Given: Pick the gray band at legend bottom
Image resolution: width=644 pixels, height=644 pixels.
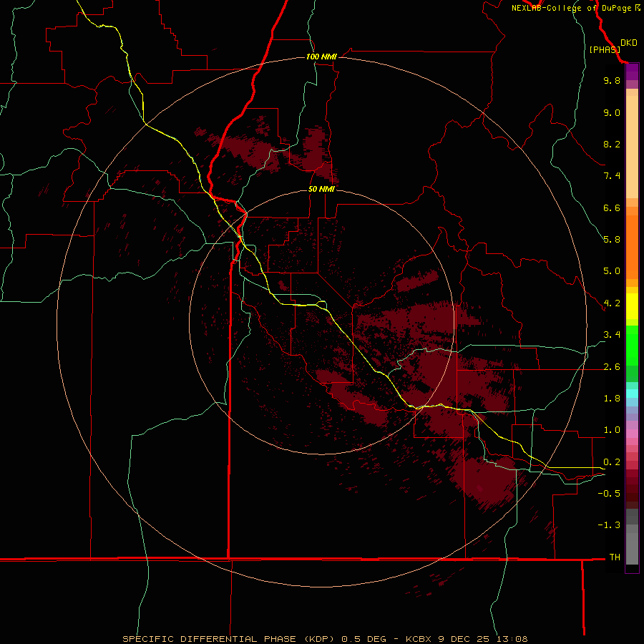Looking at the screenshot, I should [x=632, y=548].
